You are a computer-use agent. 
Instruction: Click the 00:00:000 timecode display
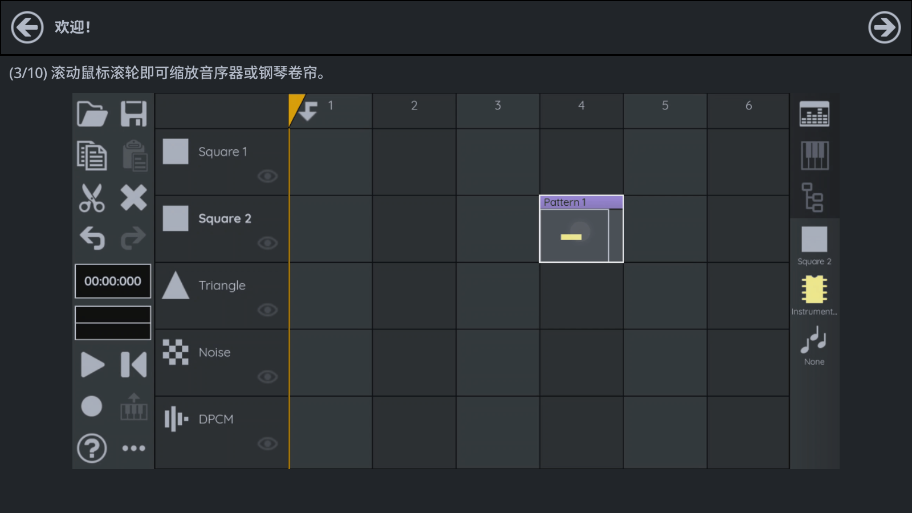[x=113, y=281]
